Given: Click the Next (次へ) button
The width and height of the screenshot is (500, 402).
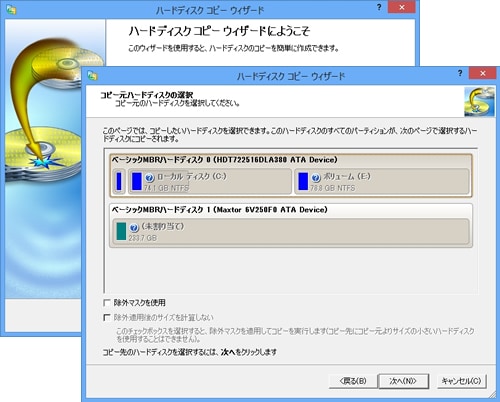Looking at the screenshot, I should click(x=403, y=381).
